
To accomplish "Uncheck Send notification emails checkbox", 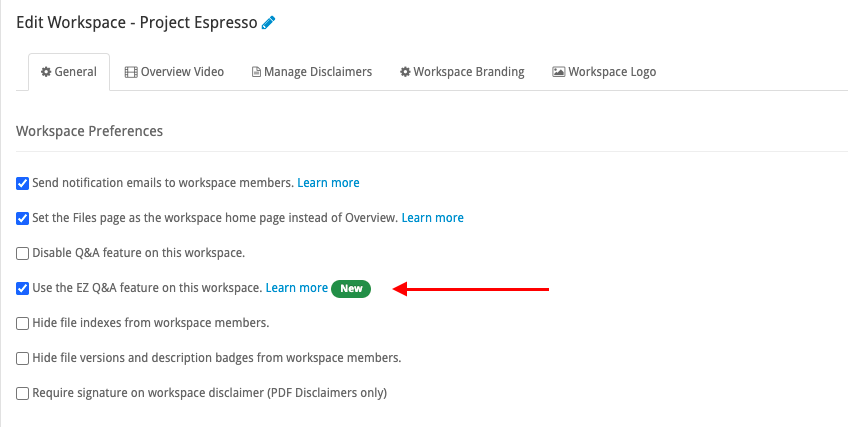I will 22,183.
